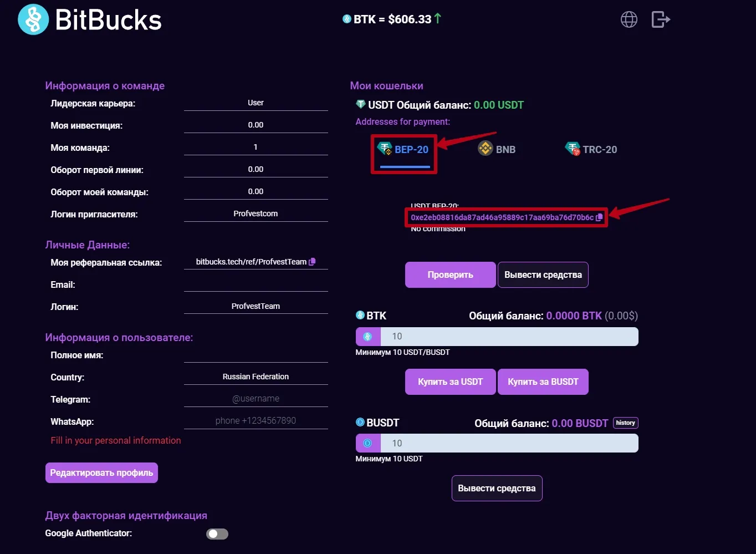Screen dimensions: 756x554
Task: Click the Полное имя field
Action: coord(256,354)
